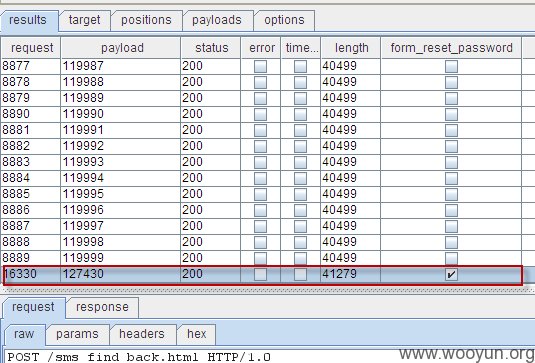
Task: Toggle form_reset_password checkbox for payload 119998
Action: (451, 242)
